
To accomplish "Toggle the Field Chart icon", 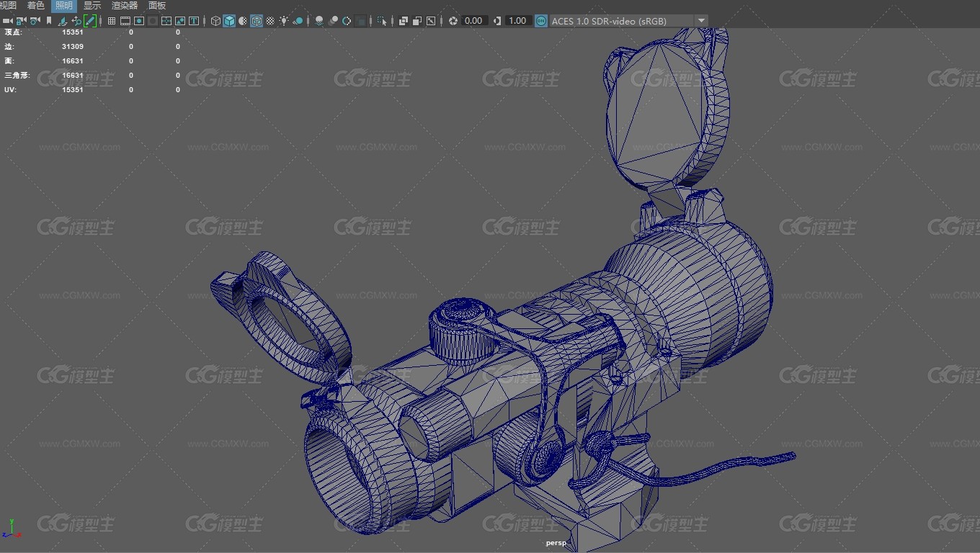I will (166, 21).
